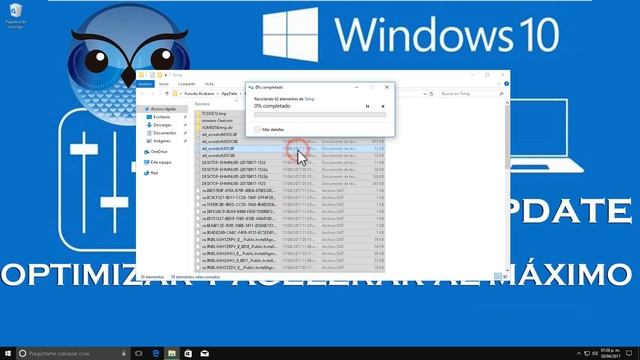Viewport: 640px width, 360px height.
Task: Open Documentos in the sidebar
Action: 164,133
